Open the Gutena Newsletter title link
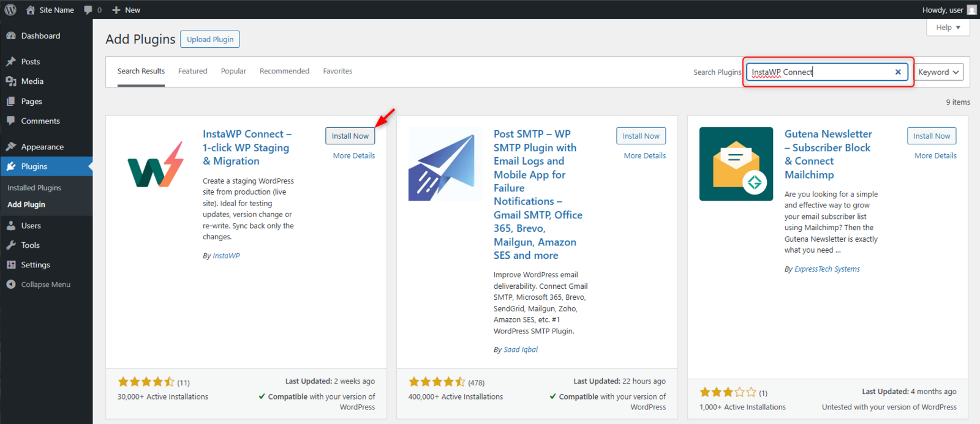 click(828, 154)
